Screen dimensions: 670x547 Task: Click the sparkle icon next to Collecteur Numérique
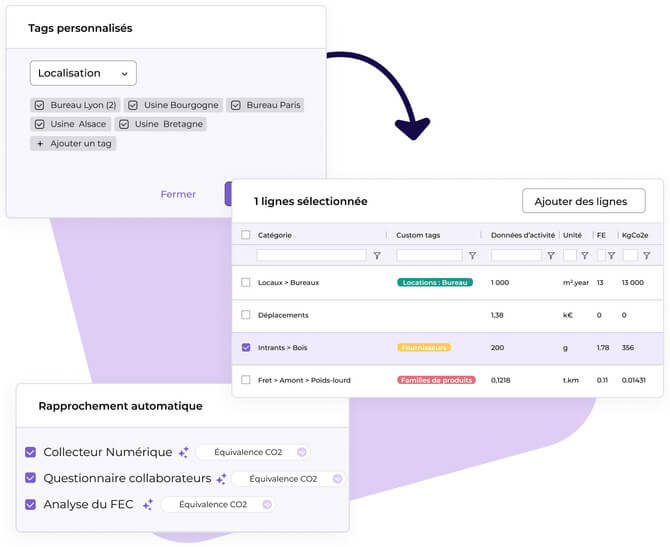183,453
